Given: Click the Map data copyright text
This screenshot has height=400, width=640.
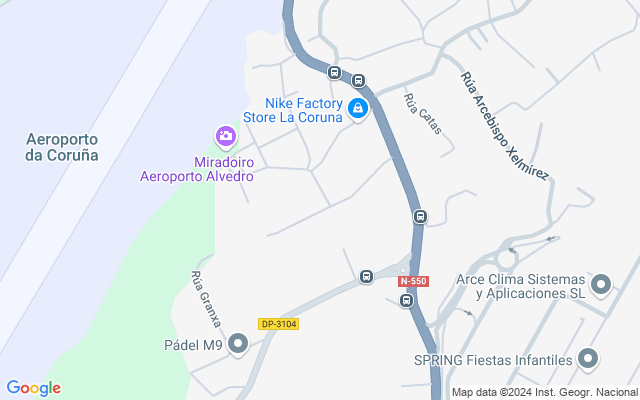Looking at the screenshot, I should [545, 392].
